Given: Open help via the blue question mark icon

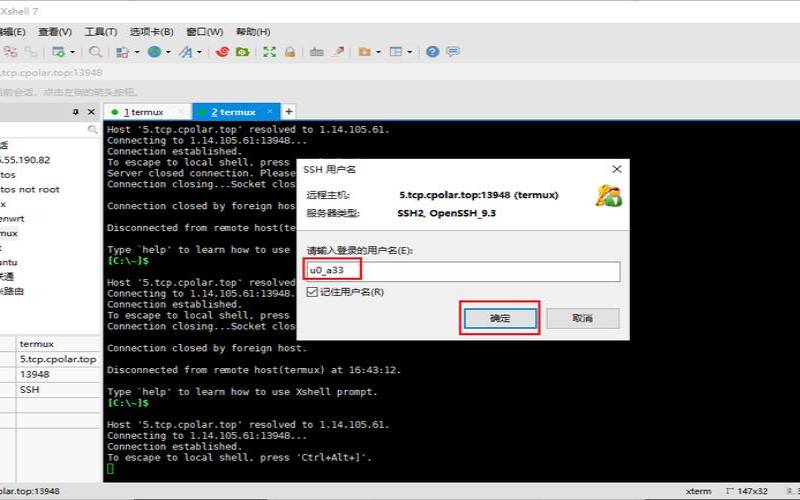Looking at the screenshot, I should click(x=432, y=52).
